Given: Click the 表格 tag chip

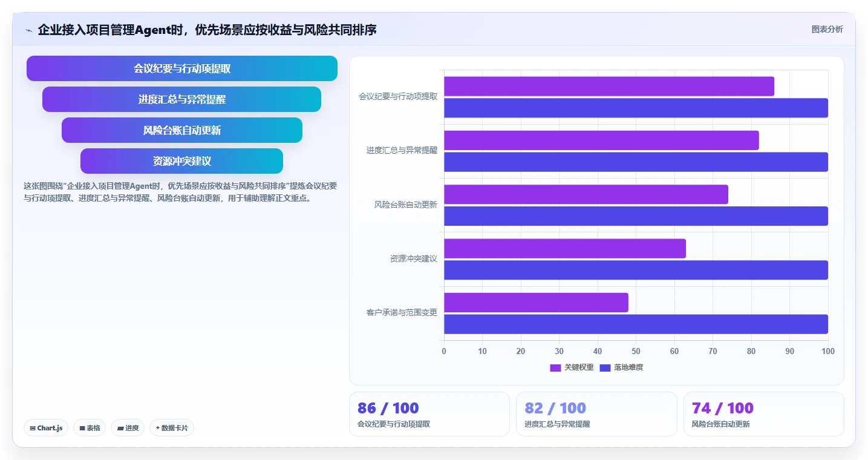Looking at the screenshot, I should [x=90, y=428].
